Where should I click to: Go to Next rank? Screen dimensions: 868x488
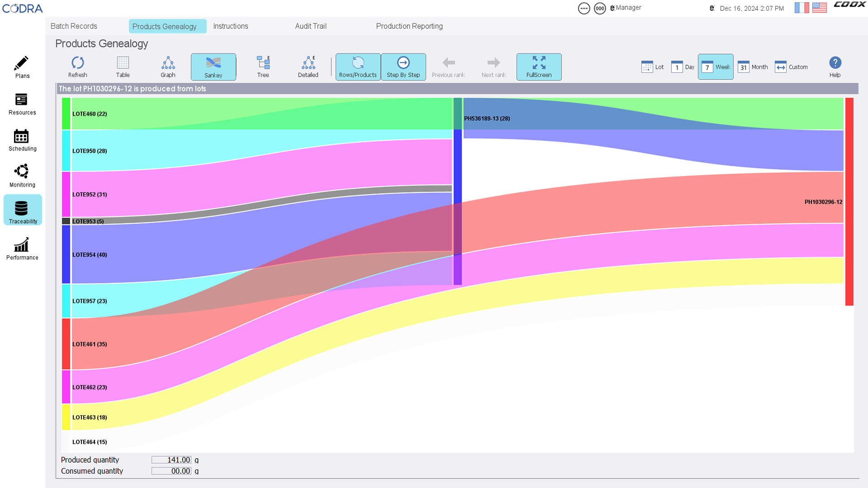tap(494, 67)
